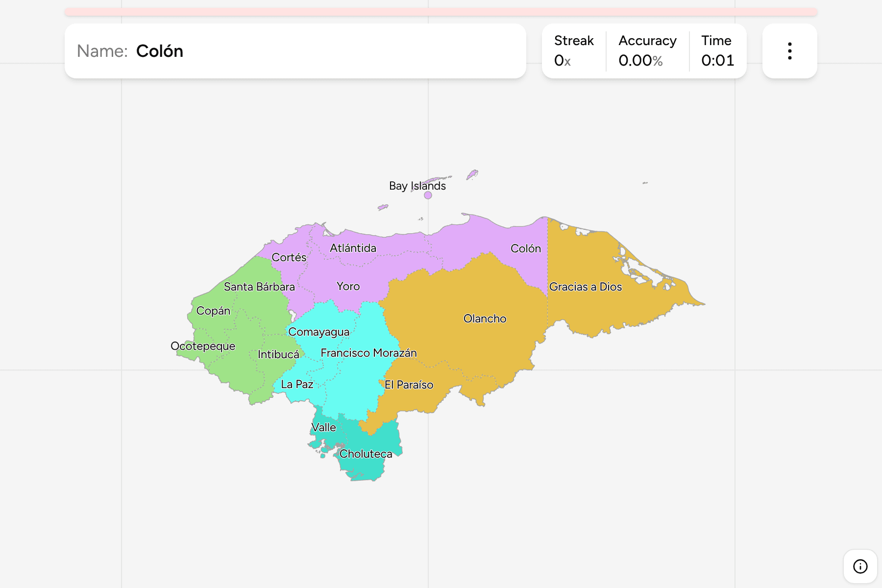The height and width of the screenshot is (588, 882).
Task: Click the Name prompt box showing Colón
Action: 295,51
